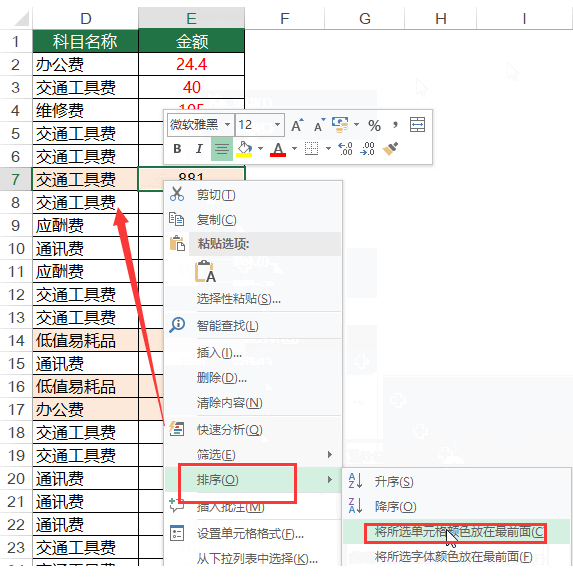
Task: Select column E header
Action: pyautogui.click(x=191, y=18)
